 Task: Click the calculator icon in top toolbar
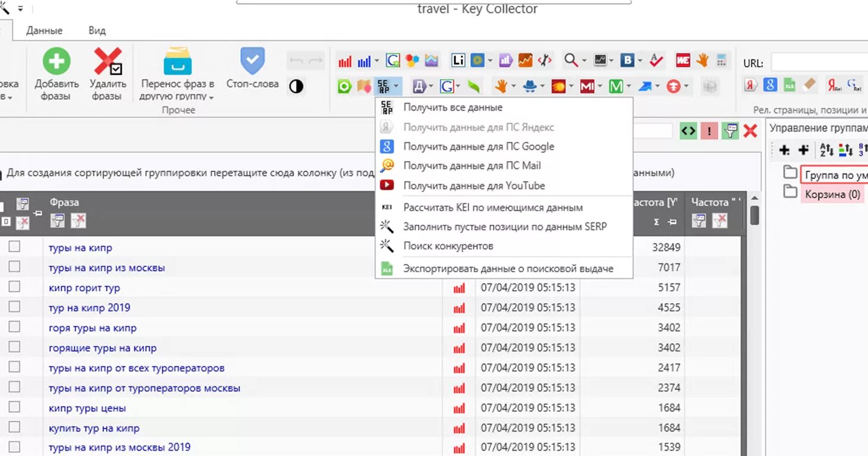click(x=721, y=60)
